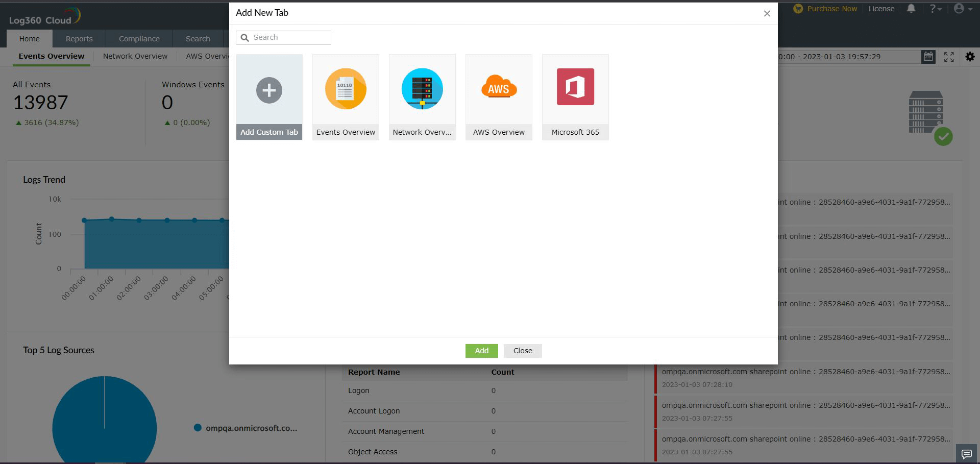Follow the Purchase Now link
This screenshot has width=980, height=464.
[x=832, y=9]
